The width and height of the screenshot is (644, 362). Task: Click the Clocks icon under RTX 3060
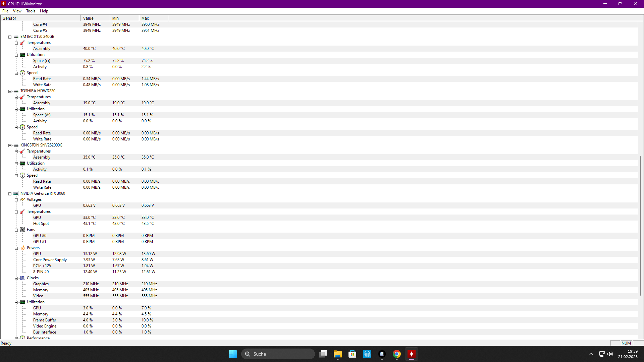(x=22, y=278)
